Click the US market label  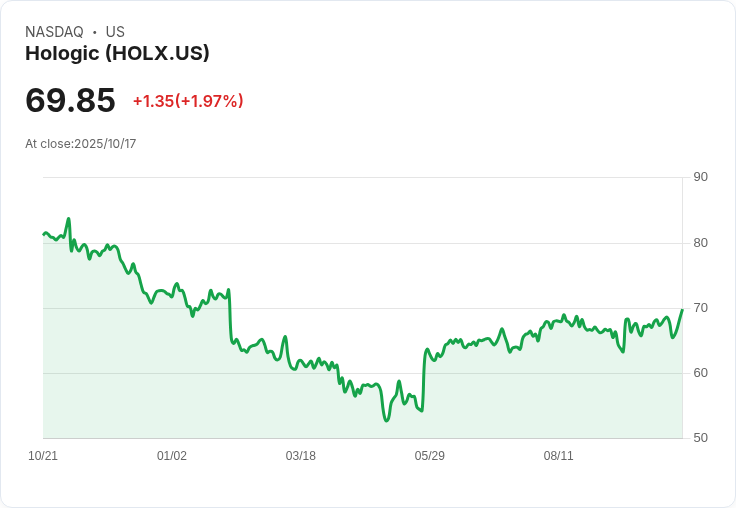pyautogui.click(x=115, y=32)
